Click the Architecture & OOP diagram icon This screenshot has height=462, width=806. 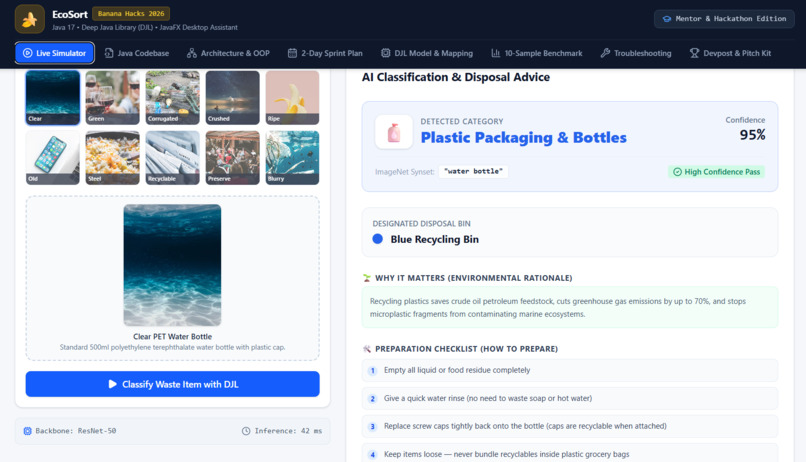pos(192,53)
